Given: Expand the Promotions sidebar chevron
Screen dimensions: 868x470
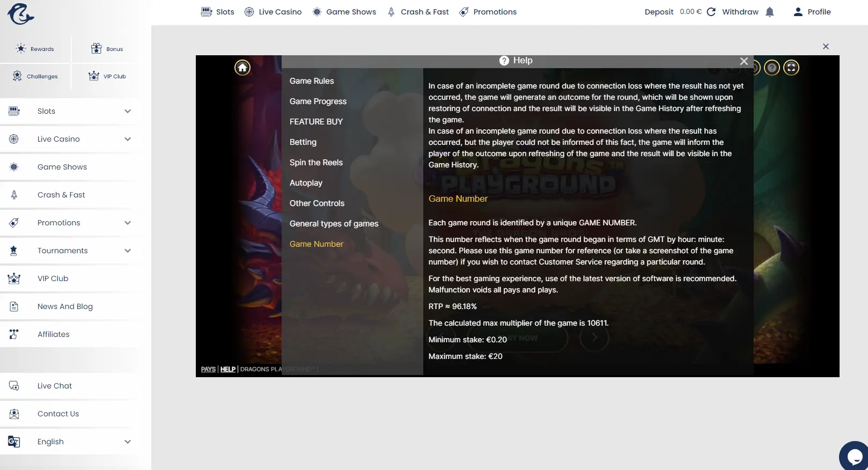Looking at the screenshot, I should click(128, 223).
